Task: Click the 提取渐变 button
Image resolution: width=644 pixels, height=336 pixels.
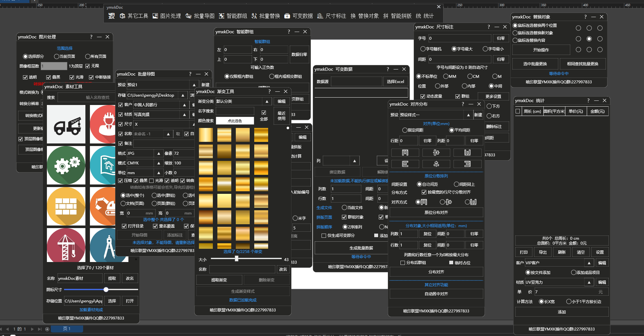Action: (x=219, y=280)
